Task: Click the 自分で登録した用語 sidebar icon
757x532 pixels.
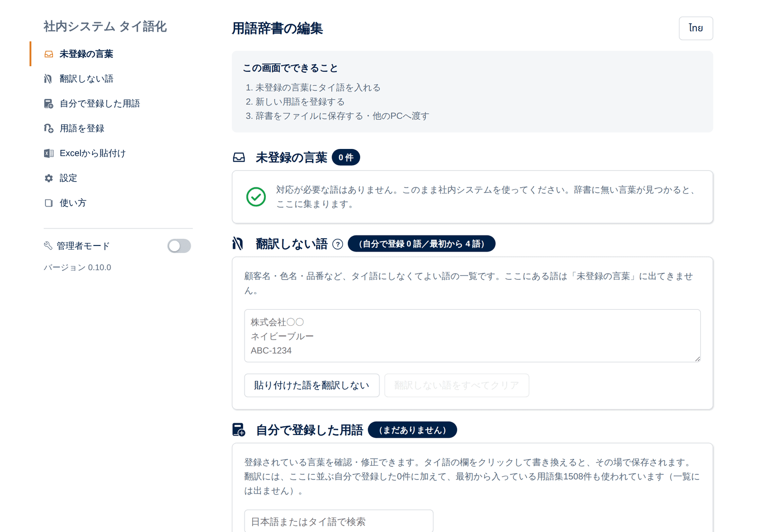Action: 49,104
